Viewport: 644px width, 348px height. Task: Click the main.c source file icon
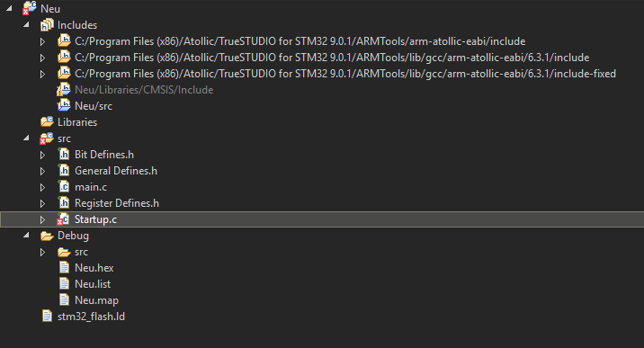click(64, 187)
